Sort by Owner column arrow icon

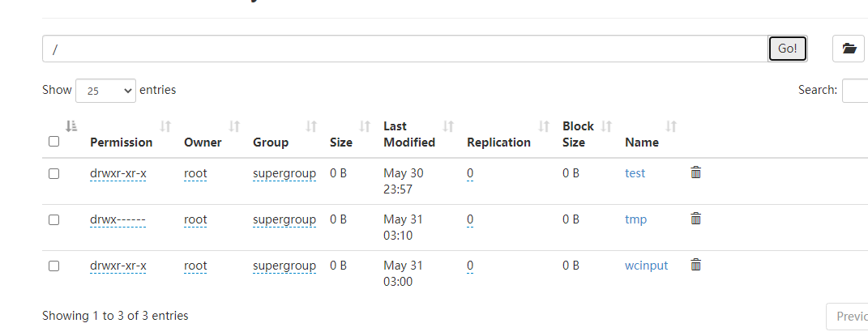click(234, 126)
